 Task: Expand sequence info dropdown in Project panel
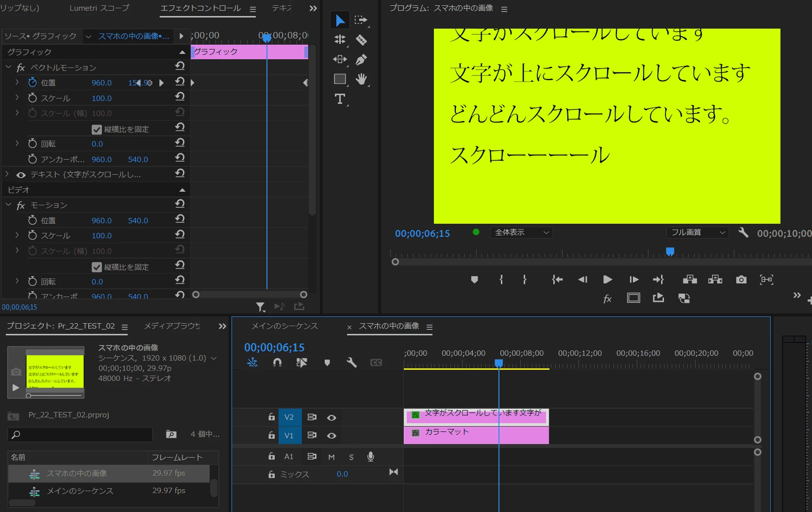pyautogui.click(x=214, y=358)
